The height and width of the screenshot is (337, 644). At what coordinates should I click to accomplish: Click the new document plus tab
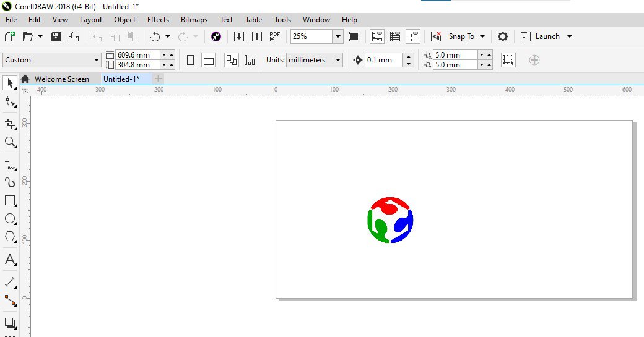coord(158,79)
